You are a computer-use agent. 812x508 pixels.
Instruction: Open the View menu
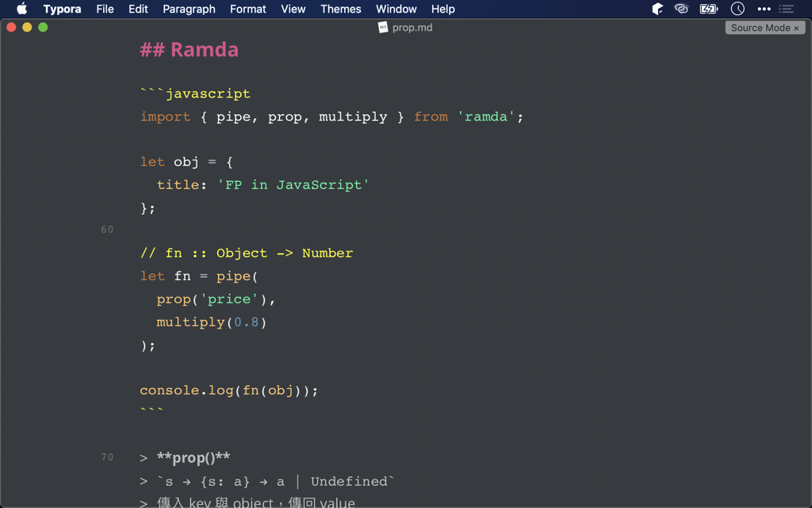(293, 9)
